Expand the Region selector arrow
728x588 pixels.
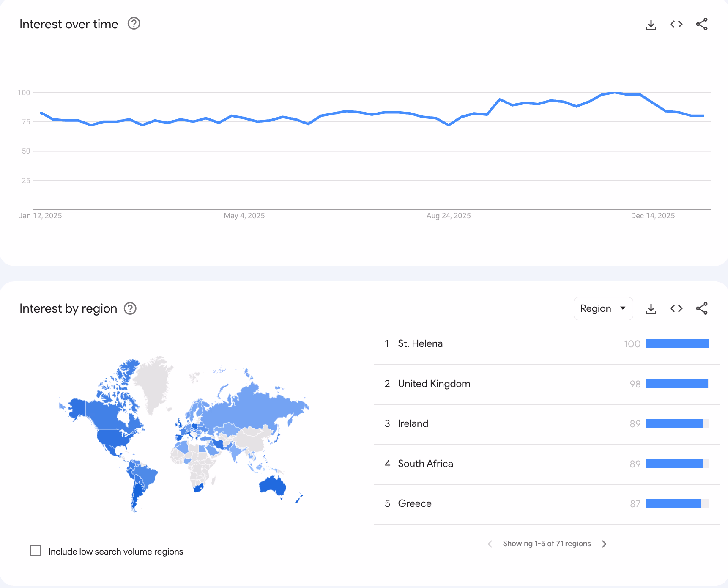coord(622,308)
